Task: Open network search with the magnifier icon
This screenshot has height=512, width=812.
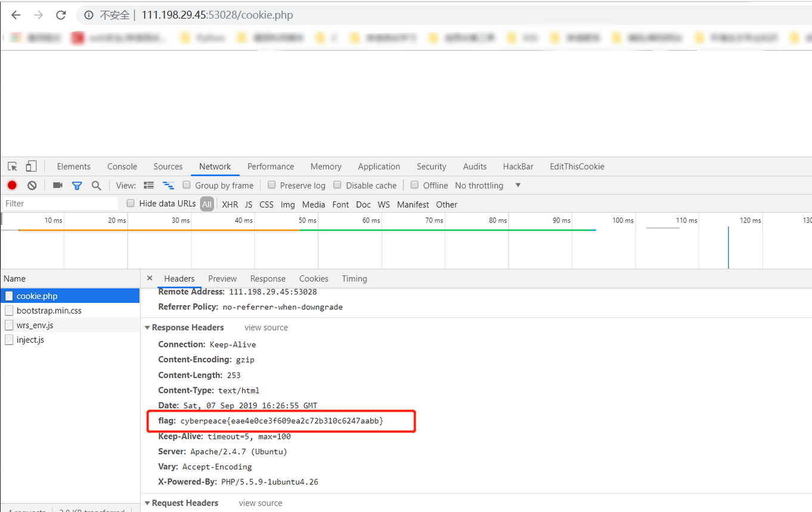Action: tap(96, 185)
